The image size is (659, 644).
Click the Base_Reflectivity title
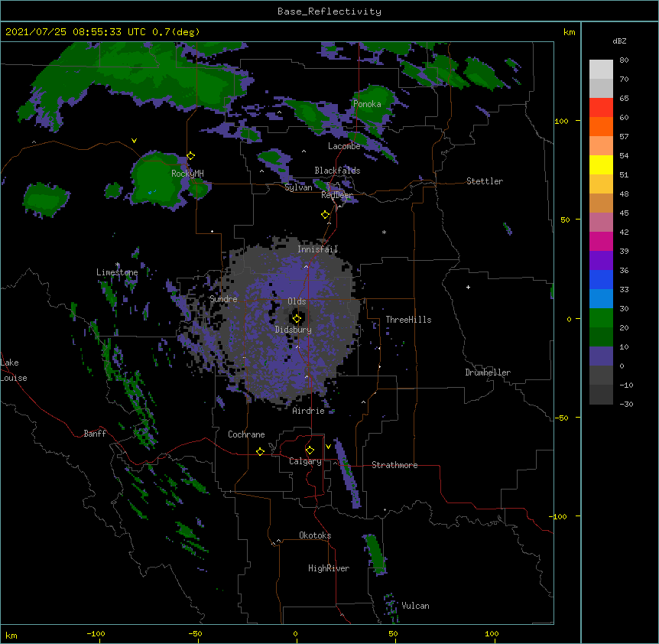pyautogui.click(x=329, y=11)
